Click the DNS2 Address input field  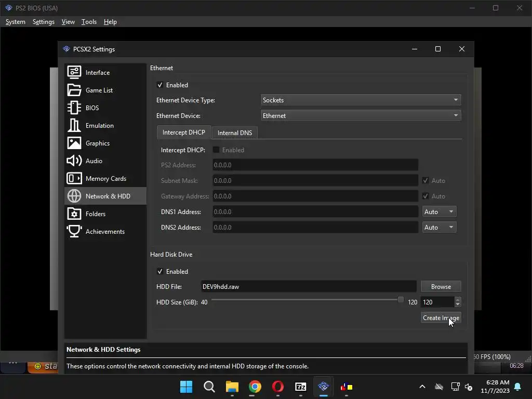pyautogui.click(x=315, y=227)
